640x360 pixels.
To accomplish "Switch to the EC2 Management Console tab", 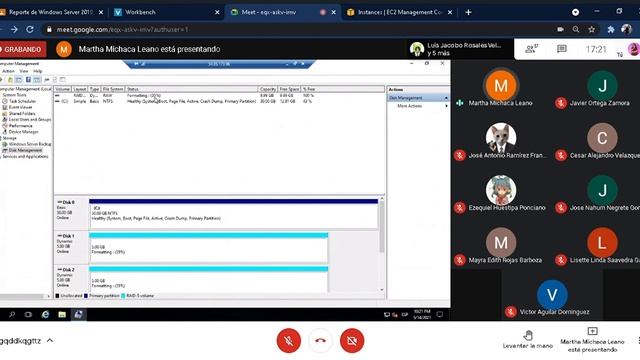I will [x=400, y=12].
